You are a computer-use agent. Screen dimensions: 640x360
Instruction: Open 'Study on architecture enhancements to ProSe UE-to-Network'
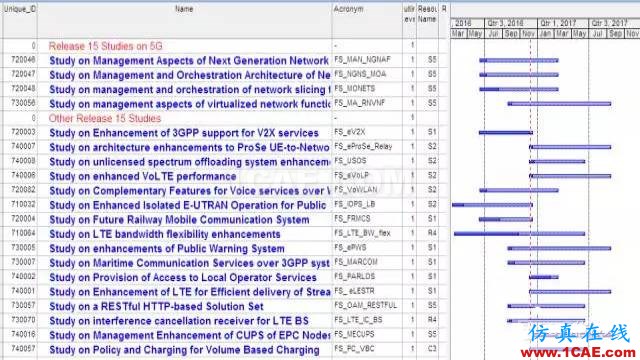coord(189,147)
